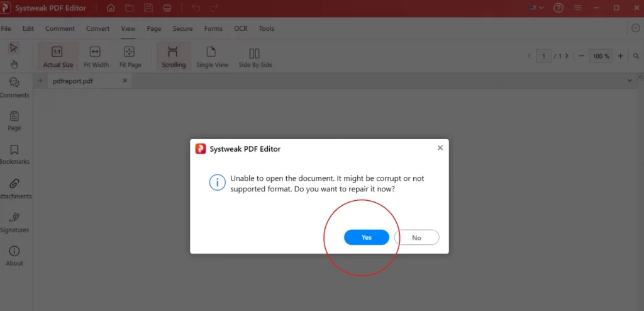Collapse the ribbon with circled chevron
644x311 pixels.
pos(635,28)
